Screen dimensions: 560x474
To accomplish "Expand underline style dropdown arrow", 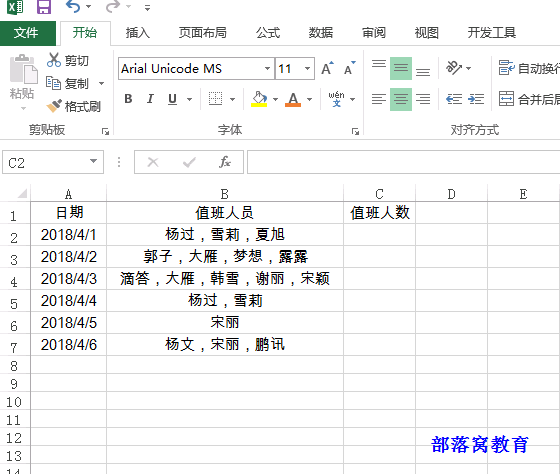I will pos(189,99).
